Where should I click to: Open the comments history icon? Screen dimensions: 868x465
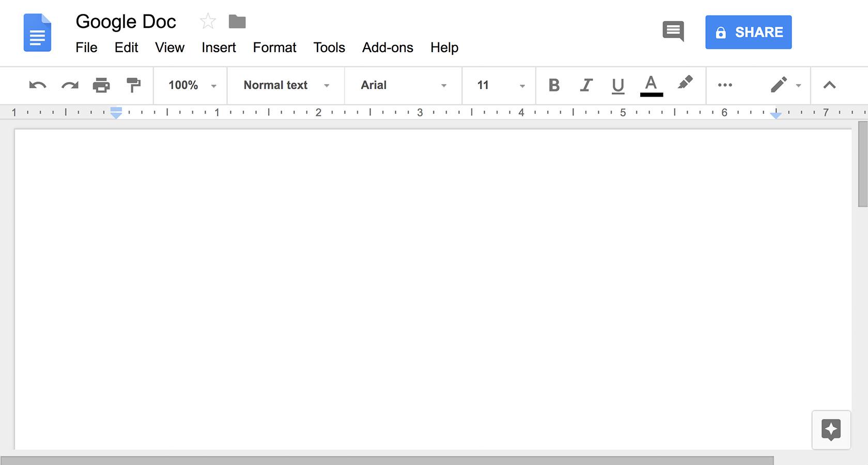[673, 32]
